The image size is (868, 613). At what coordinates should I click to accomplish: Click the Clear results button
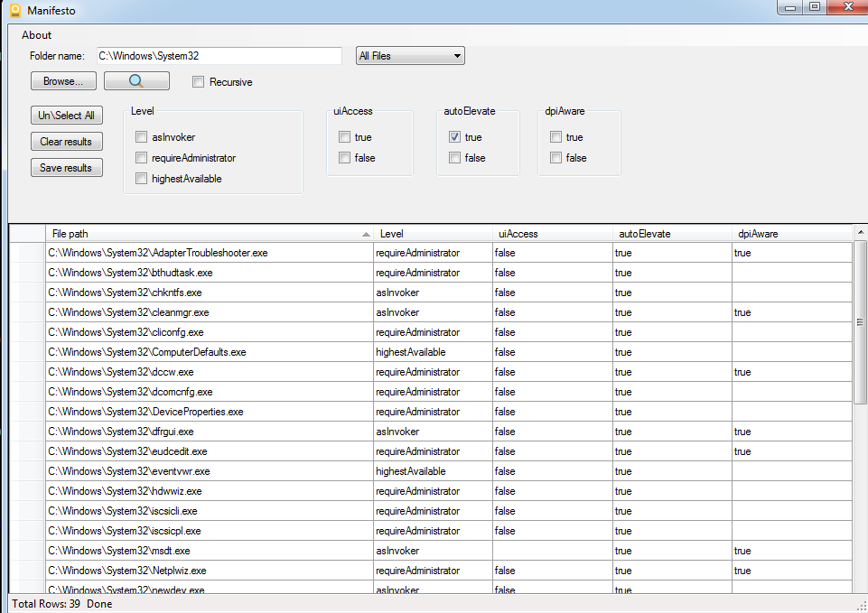coord(66,142)
